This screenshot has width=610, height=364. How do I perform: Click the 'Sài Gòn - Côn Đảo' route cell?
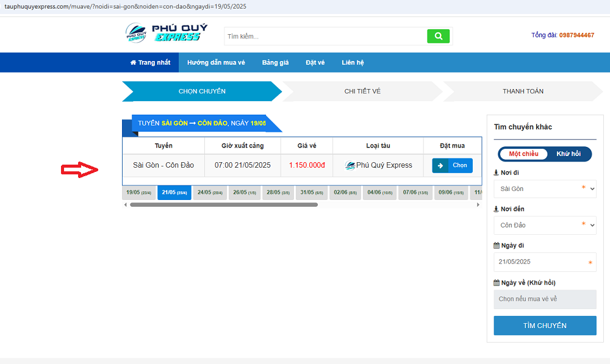[163, 165]
